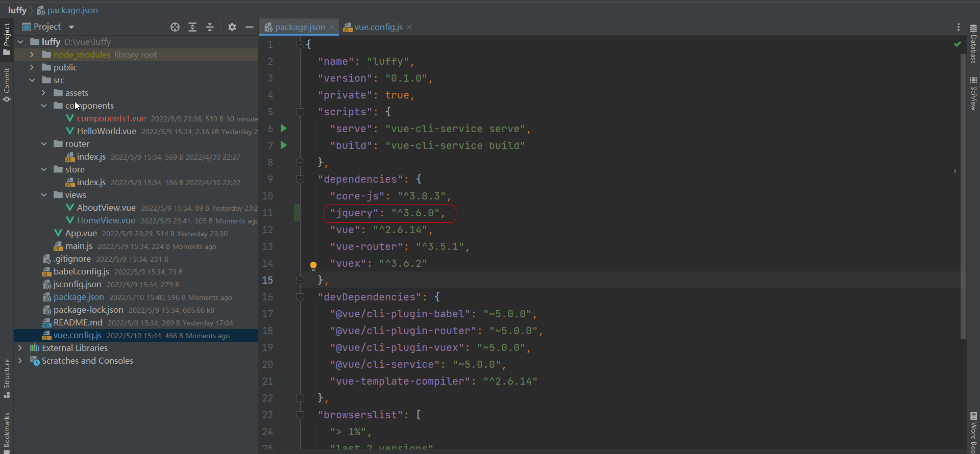Expand the node_modules folder
980x454 pixels.
coord(32,55)
